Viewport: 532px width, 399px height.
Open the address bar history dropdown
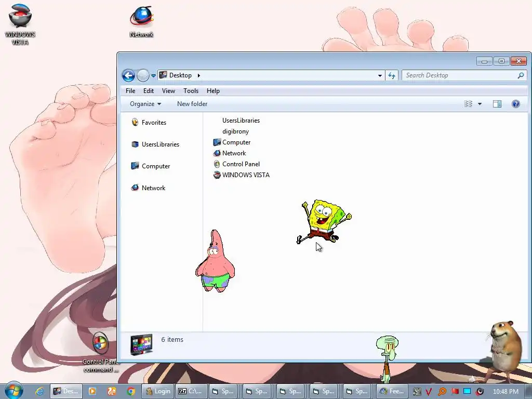[x=380, y=75]
